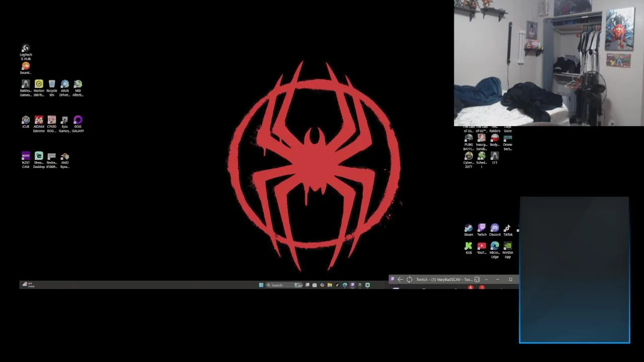This screenshot has width=644, height=362.
Task: Select the Battlestate Games launcher shortcut
Action: coord(26,88)
